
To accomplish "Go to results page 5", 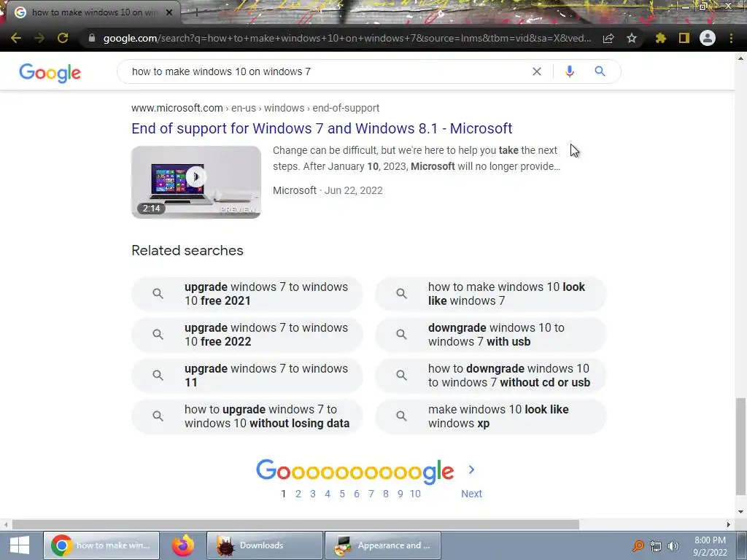I will [342, 494].
